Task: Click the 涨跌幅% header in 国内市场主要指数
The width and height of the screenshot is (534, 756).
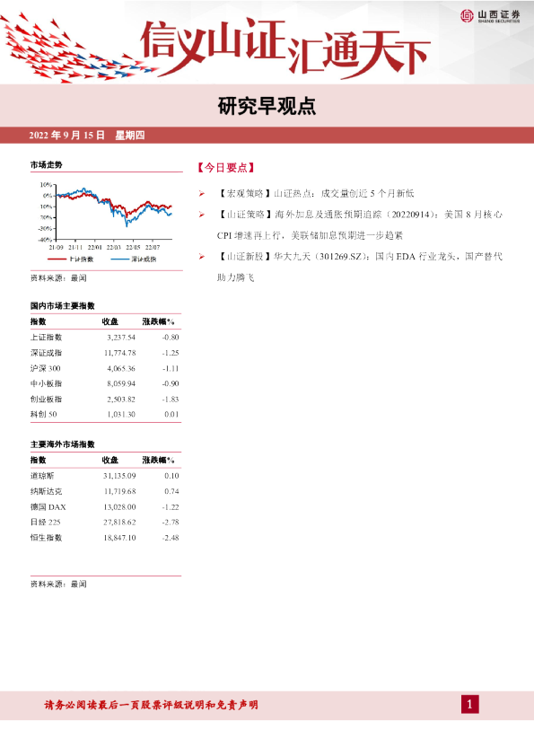Action: coord(158,321)
